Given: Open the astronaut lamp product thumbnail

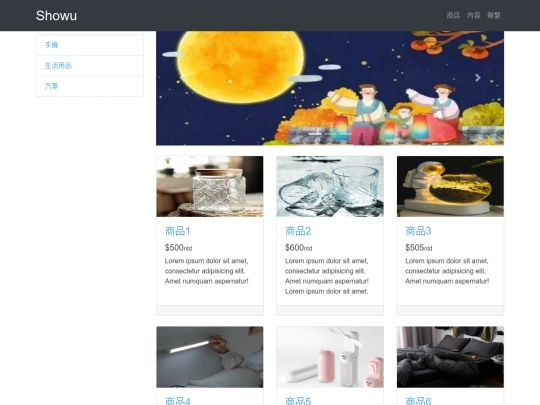Looking at the screenshot, I should click(x=450, y=186).
